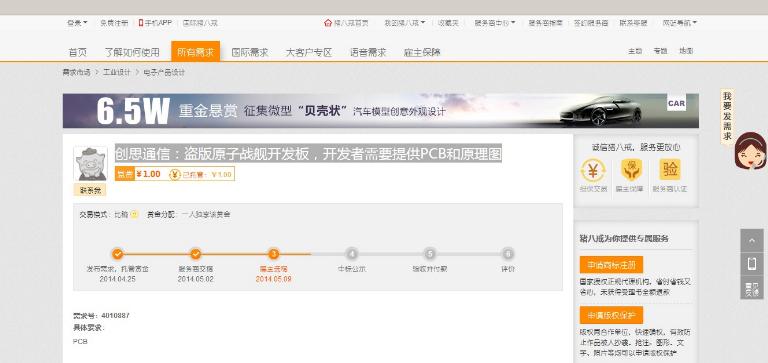Open the 雇主保障 tab
Image resolution: width=768 pixels, height=363 pixels.
pyautogui.click(x=422, y=52)
